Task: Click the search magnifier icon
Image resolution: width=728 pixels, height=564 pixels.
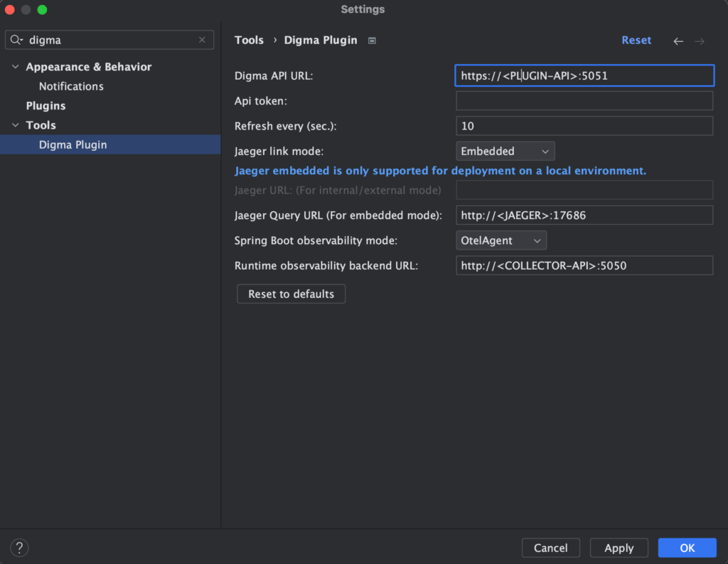Action: [17, 40]
